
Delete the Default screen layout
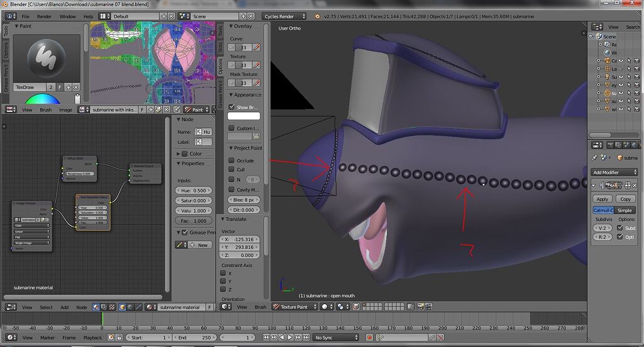(171, 16)
